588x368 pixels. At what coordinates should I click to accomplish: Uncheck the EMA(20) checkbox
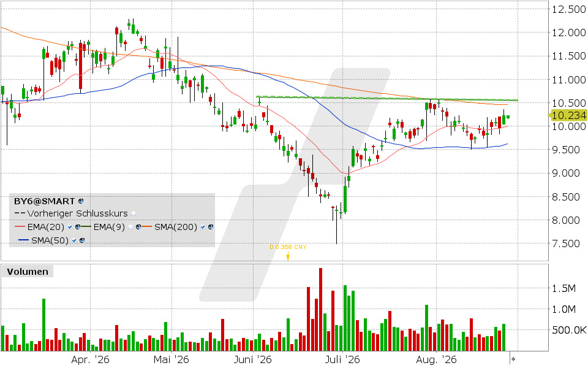click(x=70, y=227)
